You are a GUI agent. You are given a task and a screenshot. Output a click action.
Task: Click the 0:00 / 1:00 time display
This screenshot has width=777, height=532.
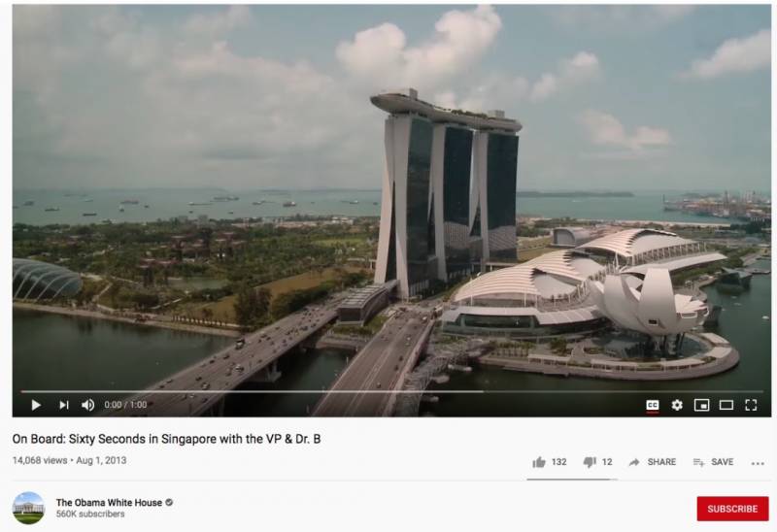pyautogui.click(x=125, y=405)
